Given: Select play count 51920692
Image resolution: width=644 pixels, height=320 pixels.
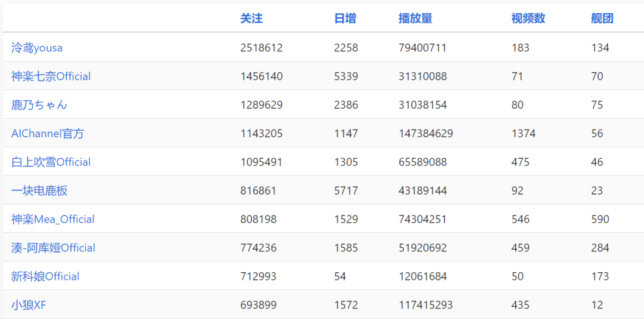Looking at the screenshot, I should [423, 248].
